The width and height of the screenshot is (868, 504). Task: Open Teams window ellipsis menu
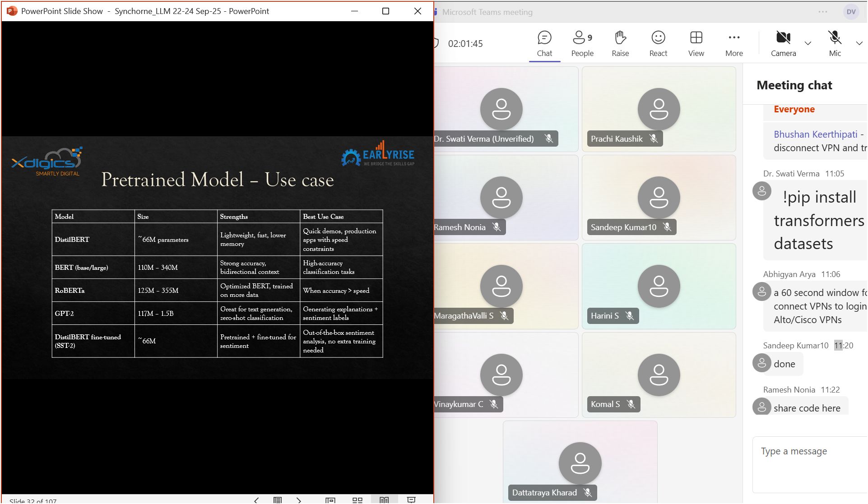click(823, 12)
